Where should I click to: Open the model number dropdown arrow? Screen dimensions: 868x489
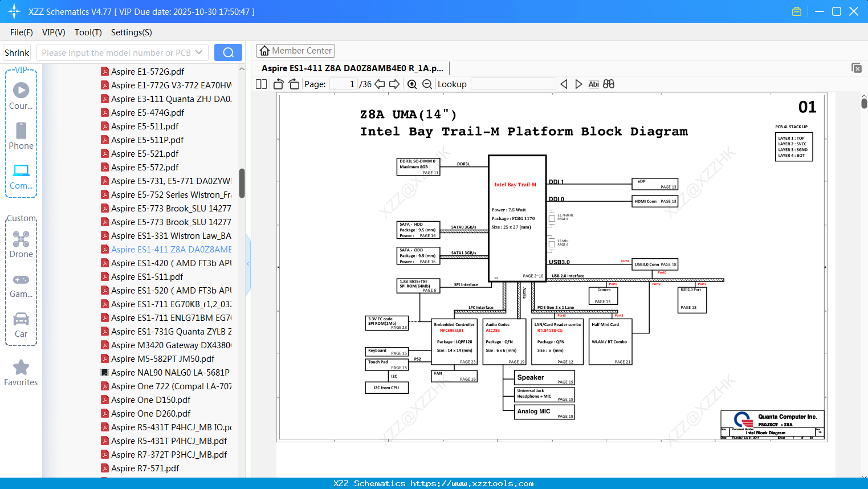coord(199,52)
